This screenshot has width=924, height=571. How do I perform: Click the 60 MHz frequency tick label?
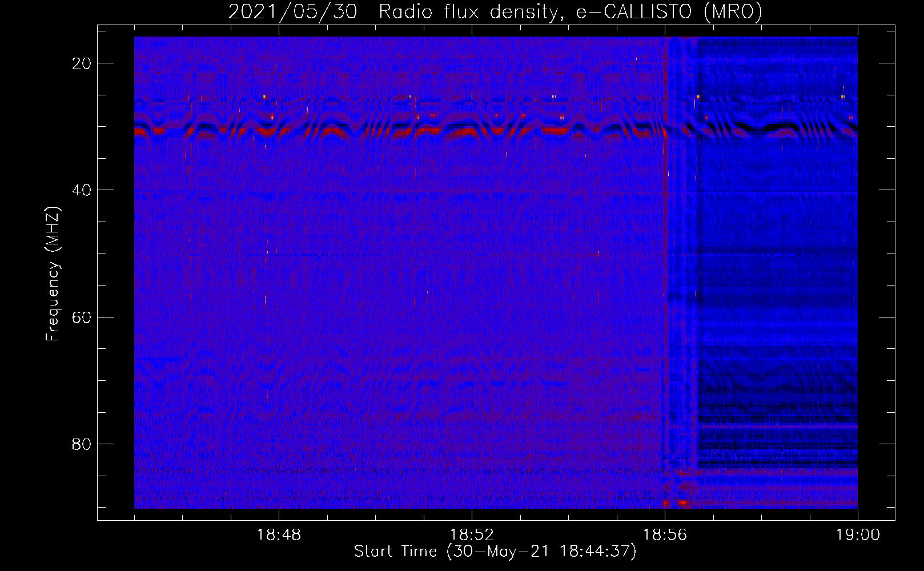click(82, 317)
